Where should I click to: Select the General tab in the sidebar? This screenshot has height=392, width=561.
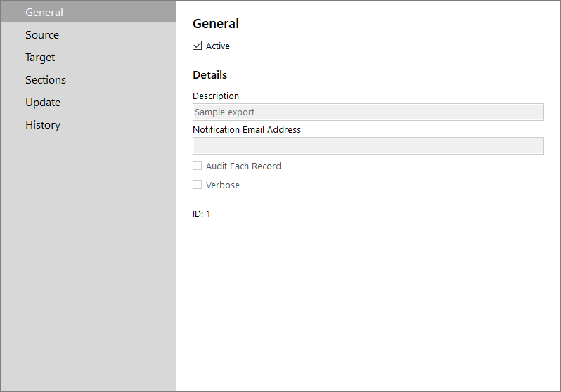tap(88, 12)
